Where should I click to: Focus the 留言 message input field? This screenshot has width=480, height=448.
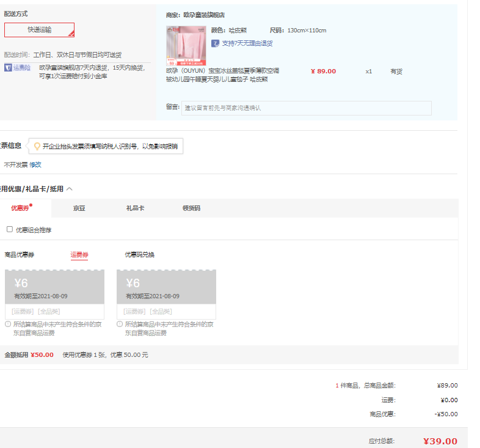tap(307, 108)
